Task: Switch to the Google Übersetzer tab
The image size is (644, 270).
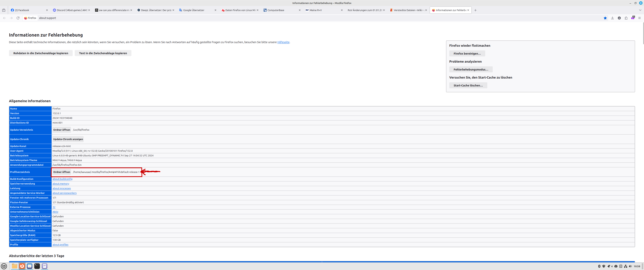Action: pos(194,10)
